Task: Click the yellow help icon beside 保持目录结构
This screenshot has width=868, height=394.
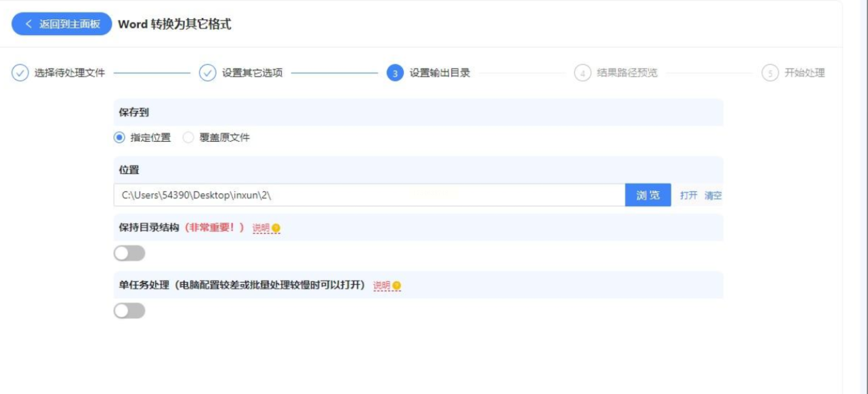Action: click(276, 228)
